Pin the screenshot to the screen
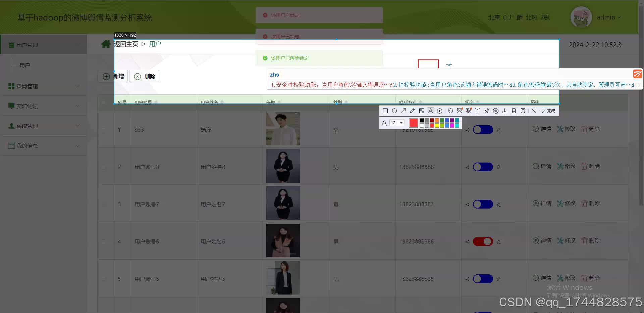Screen dimensions: 644x313 (x=487, y=111)
